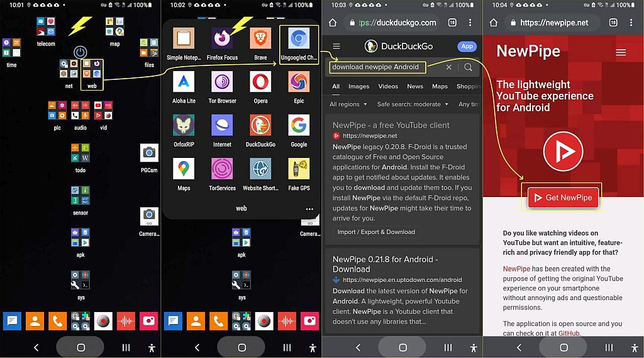Image resolution: width=644 pixels, height=358 pixels.
Task: Click the magnifier search button
Action: tap(468, 67)
